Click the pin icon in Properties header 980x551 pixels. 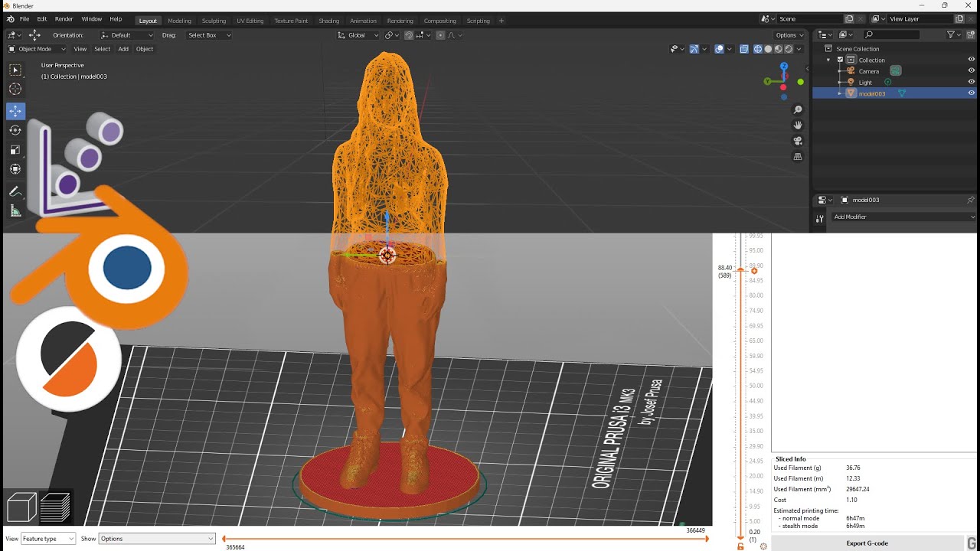[971, 200]
